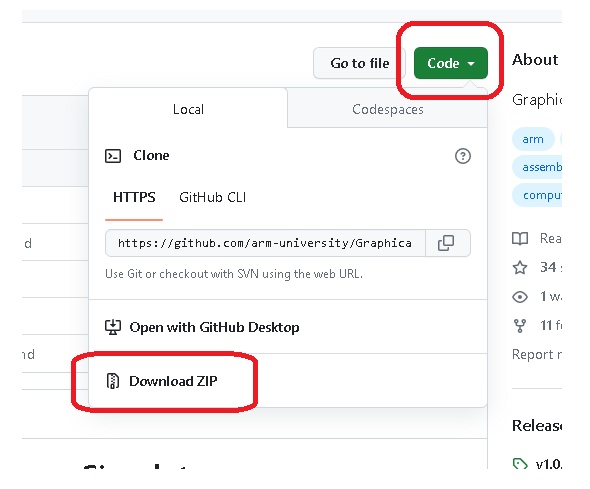
Task: Click the fork icon in About sidebar
Action: click(x=520, y=326)
